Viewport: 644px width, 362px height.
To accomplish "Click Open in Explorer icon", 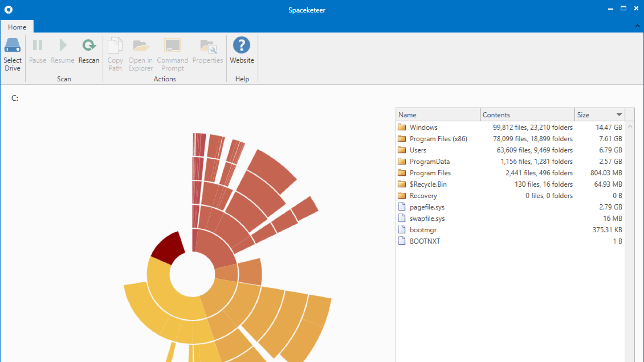I will [140, 46].
